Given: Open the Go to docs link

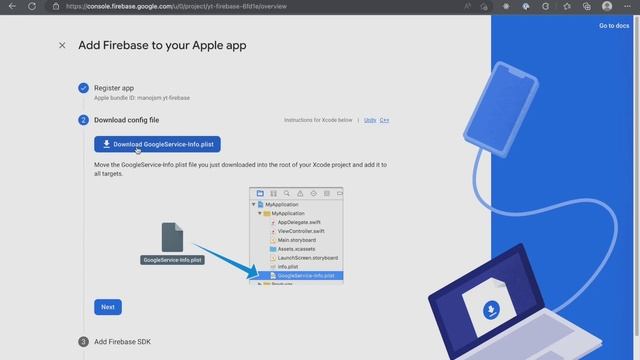Looking at the screenshot, I should [614, 26].
